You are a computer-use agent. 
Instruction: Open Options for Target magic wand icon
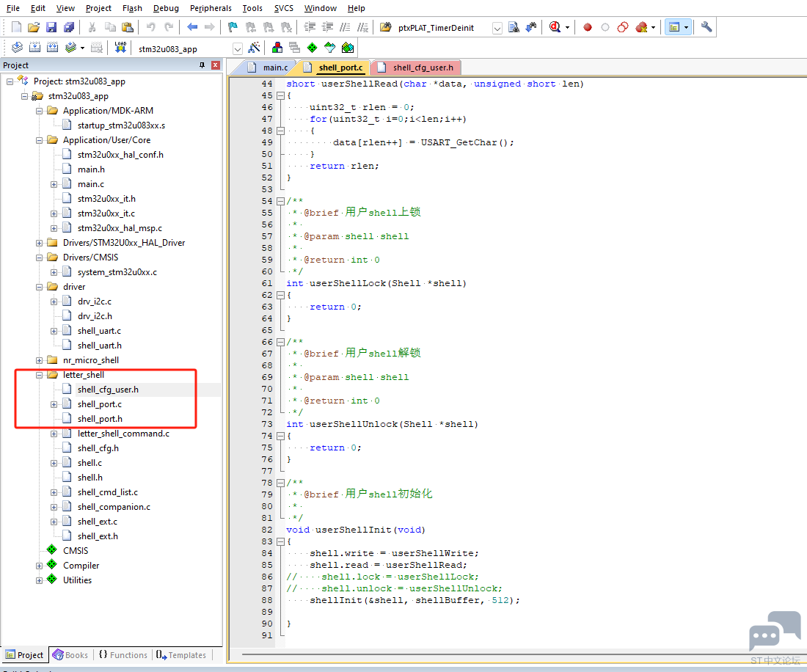[254, 48]
